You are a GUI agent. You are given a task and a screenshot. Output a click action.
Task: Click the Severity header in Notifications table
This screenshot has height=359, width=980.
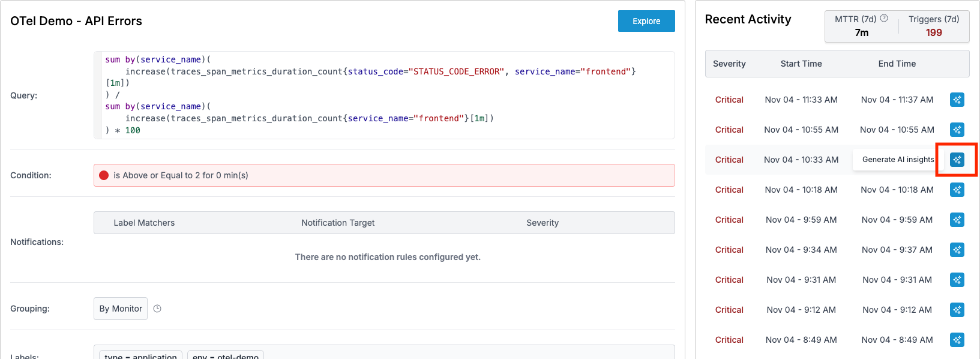point(543,223)
